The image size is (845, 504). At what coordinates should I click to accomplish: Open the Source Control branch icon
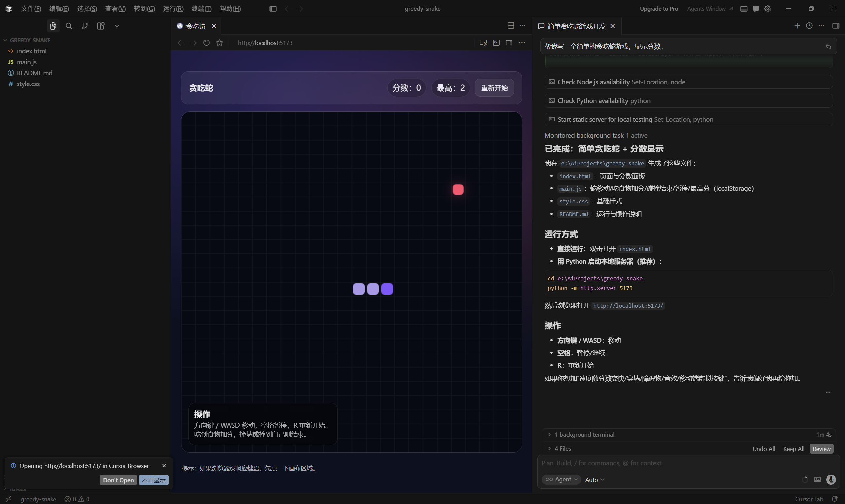pyautogui.click(x=85, y=26)
